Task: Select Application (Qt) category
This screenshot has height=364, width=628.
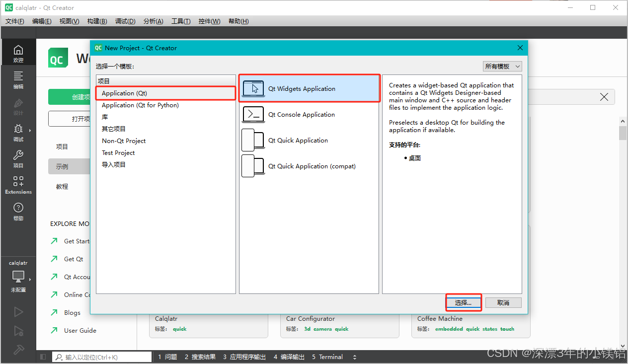Action: pyautogui.click(x=166, y=93)
